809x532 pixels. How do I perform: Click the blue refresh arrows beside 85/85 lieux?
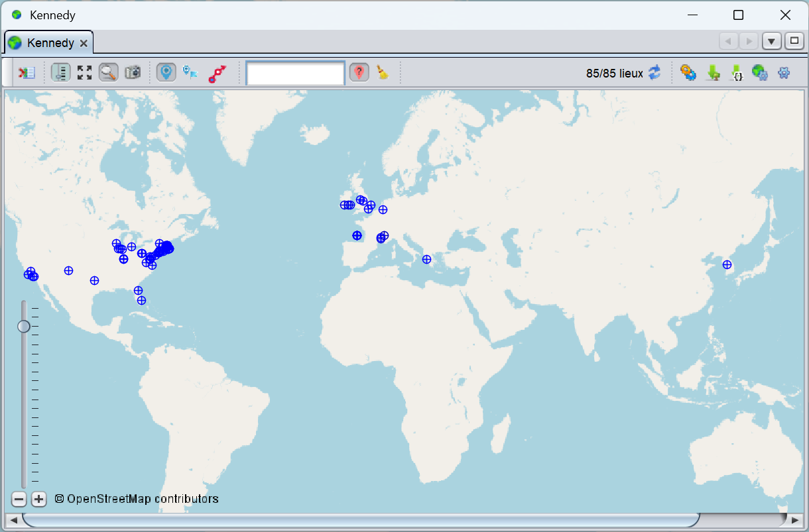click(x=654, y=73)
